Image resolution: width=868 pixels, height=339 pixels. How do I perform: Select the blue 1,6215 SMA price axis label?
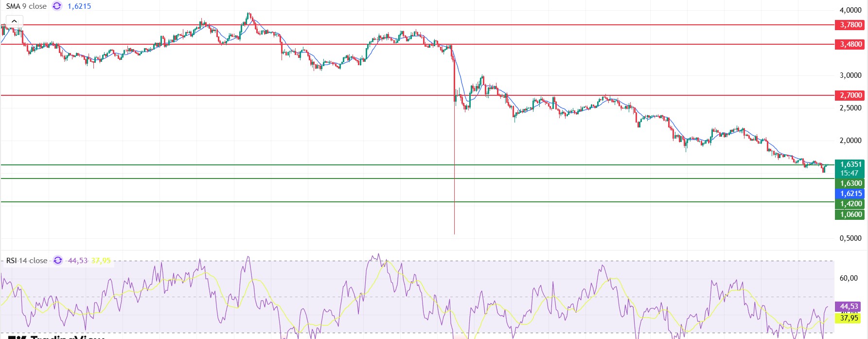850,194
